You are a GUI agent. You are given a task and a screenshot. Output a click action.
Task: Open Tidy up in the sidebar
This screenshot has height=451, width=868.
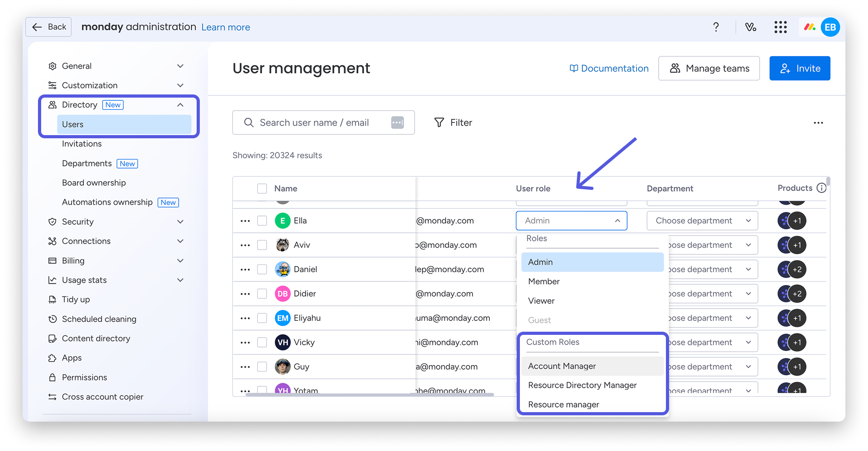75,299
